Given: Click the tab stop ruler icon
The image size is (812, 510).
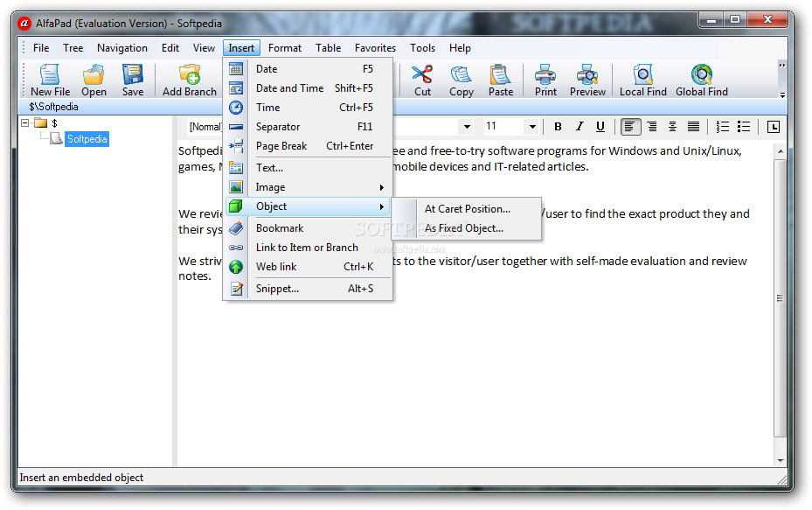Looking at the screenshot, I should [774, 127].
